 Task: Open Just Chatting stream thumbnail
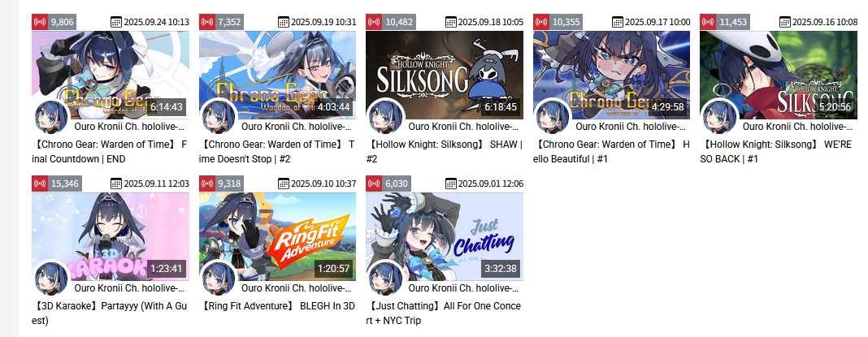[445, 236]
